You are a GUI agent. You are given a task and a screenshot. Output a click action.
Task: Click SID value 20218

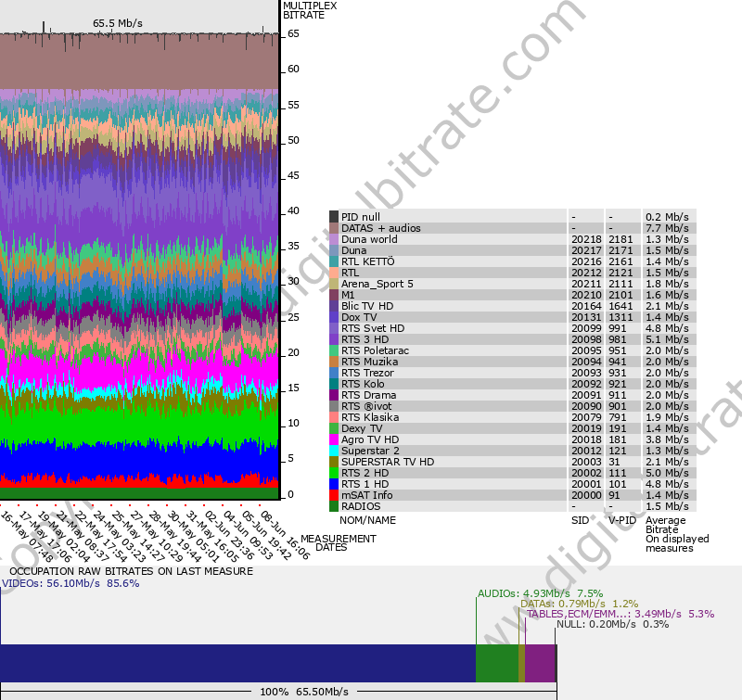point(586,239)
